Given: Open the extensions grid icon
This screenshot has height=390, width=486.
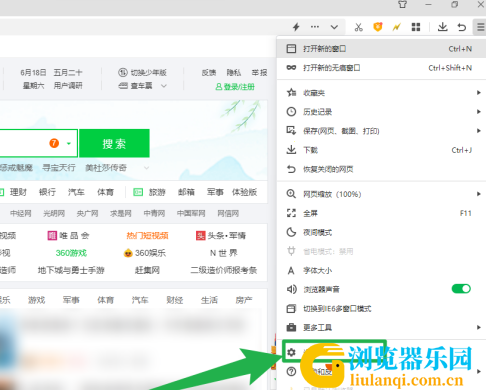Looking at the screenshot, I should (416, 27).
